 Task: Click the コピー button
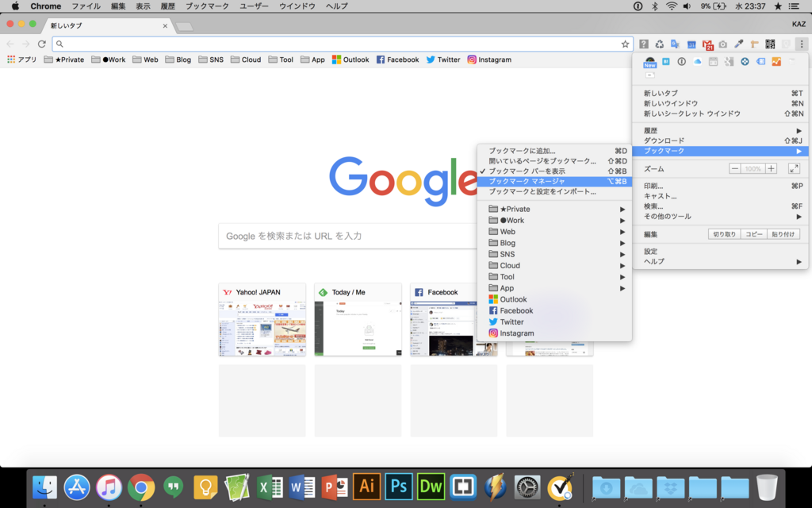[x=753, y=234]
